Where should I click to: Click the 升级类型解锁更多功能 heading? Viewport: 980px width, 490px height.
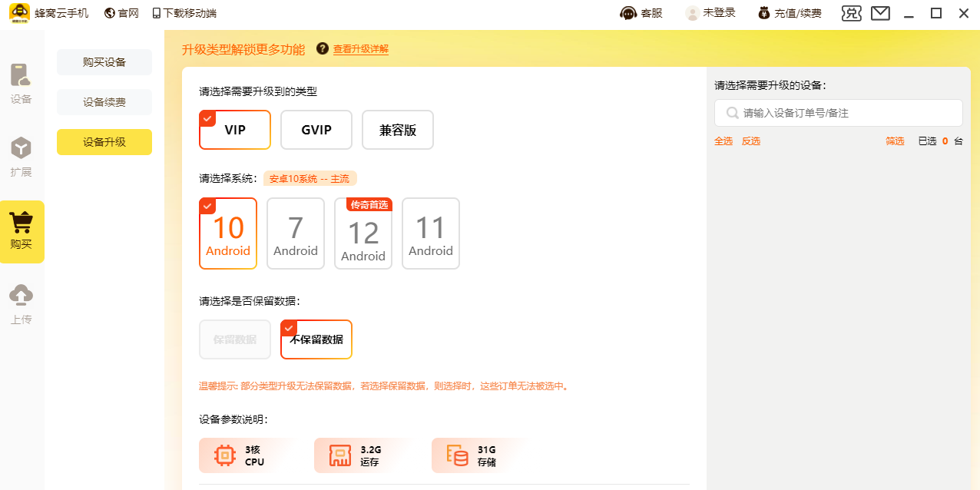coord(243,49)
